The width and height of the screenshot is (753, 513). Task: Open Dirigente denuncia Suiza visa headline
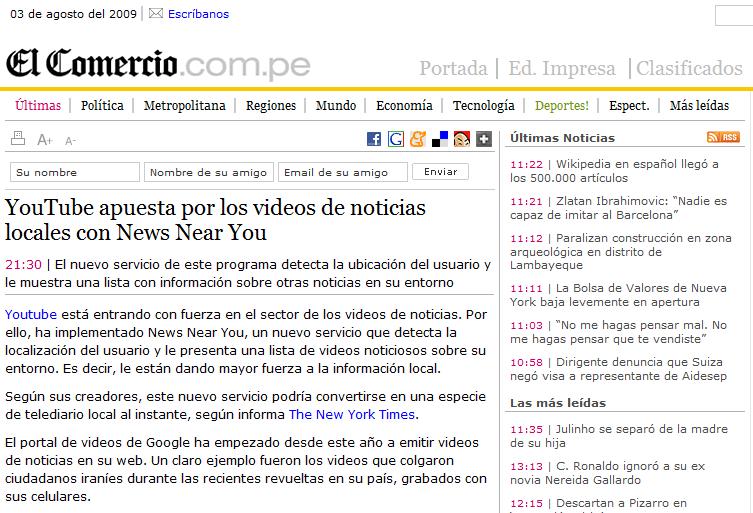point(618,369)
